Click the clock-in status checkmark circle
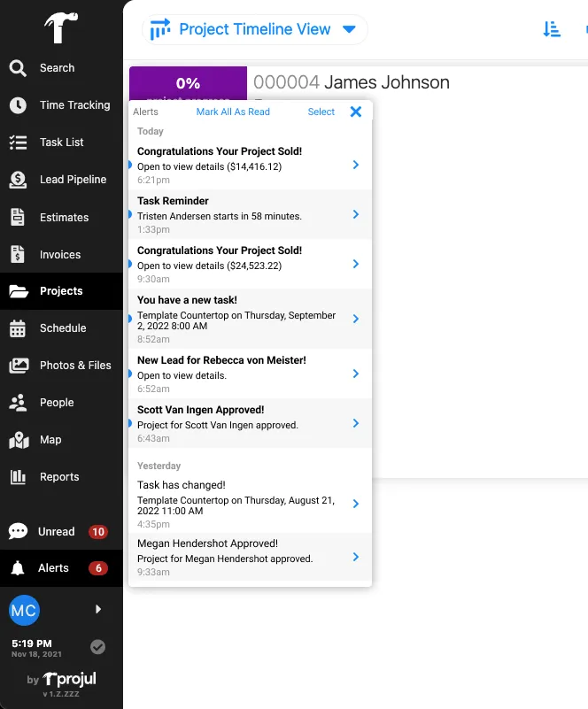Image resolution: width=588 pixels, height=709 pixels. coord(98,647)
